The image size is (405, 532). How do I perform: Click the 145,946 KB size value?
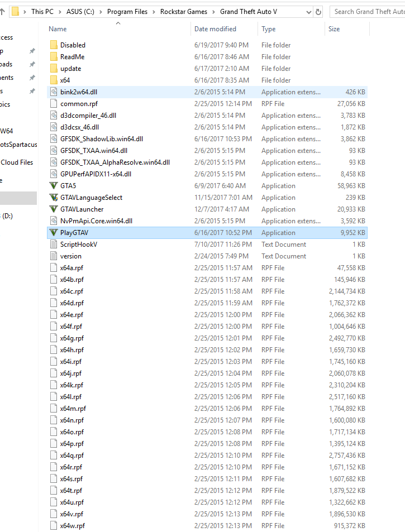(350, 280)
